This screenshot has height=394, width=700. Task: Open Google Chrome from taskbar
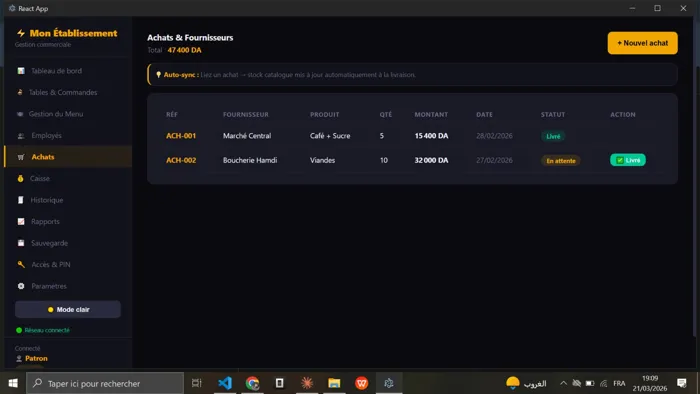point(252,383)
